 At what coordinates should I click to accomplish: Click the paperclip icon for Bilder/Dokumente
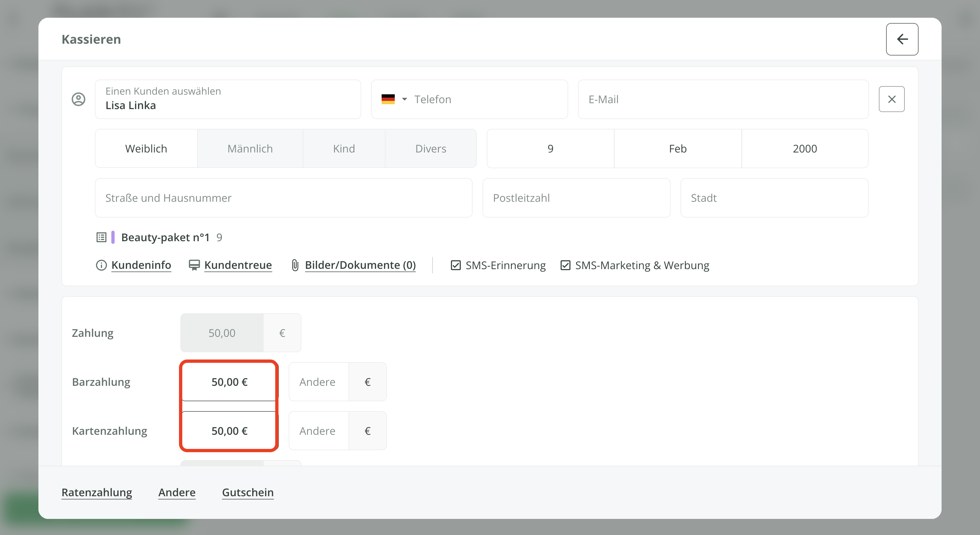tap(295, 265)
